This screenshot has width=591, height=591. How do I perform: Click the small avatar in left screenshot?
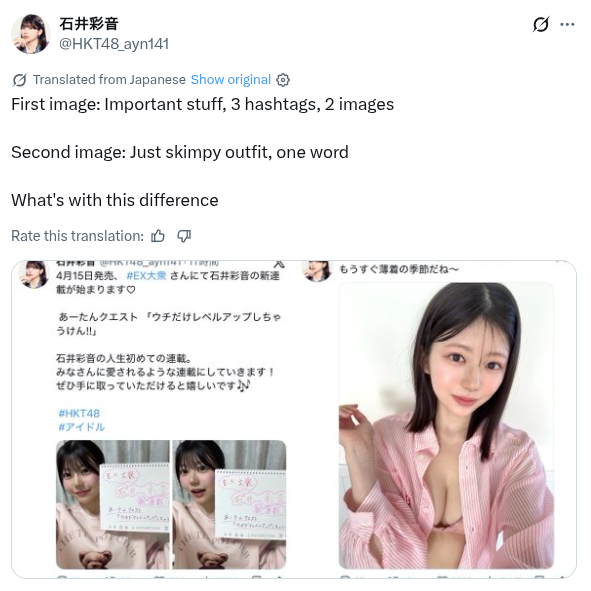pos(34,274)
